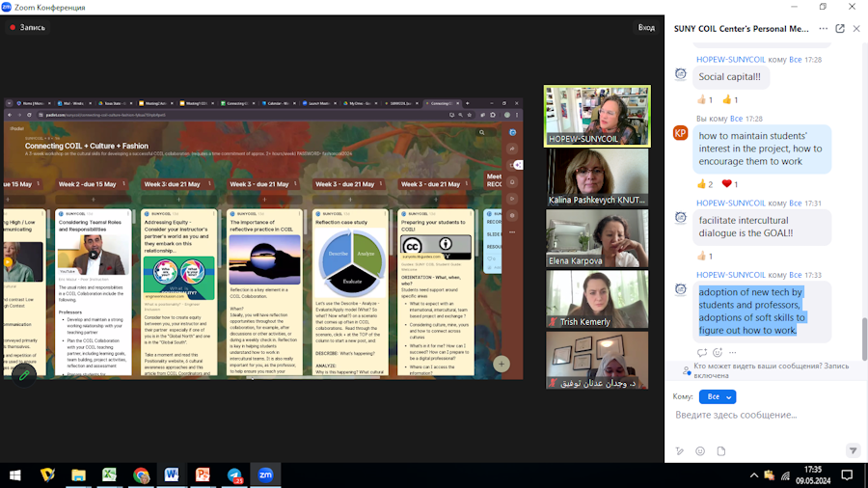The width and height of the screenshot is (868, 488).
Task: Click HOPEW-SUNYCOIL sender name at 17:33
Action: [731, 275]
